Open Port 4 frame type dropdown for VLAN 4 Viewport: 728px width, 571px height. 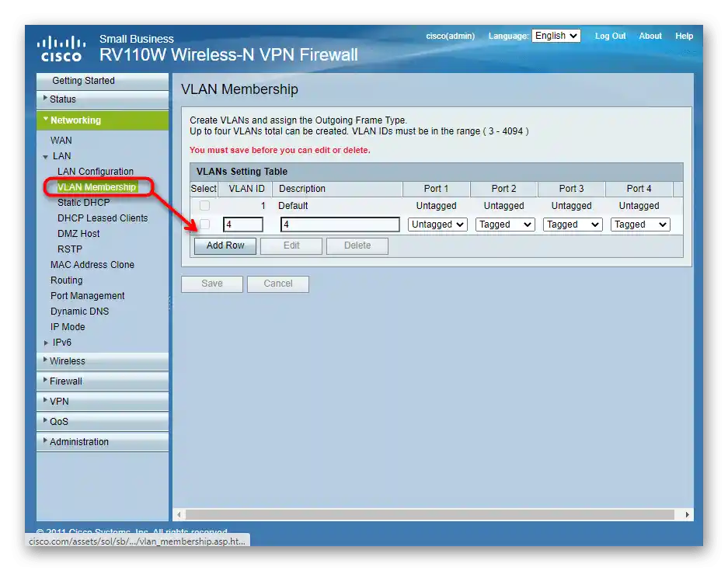pos(640,225)
